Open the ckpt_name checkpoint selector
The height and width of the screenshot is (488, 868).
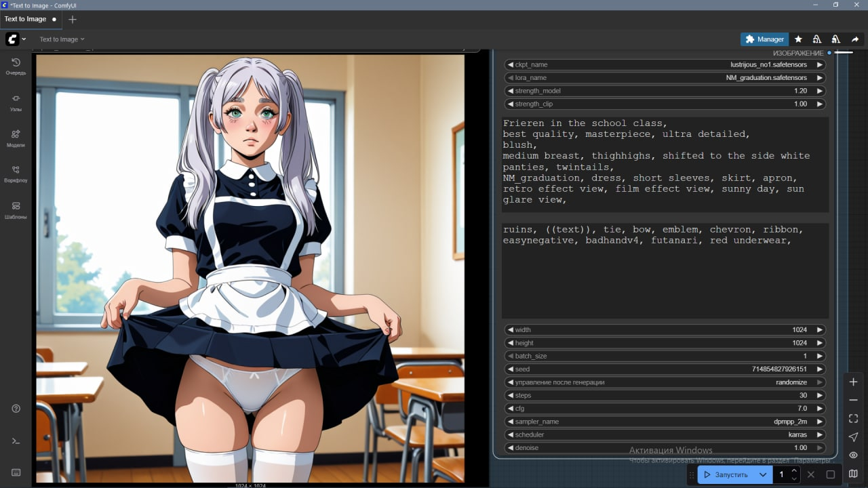pos(665,65)
